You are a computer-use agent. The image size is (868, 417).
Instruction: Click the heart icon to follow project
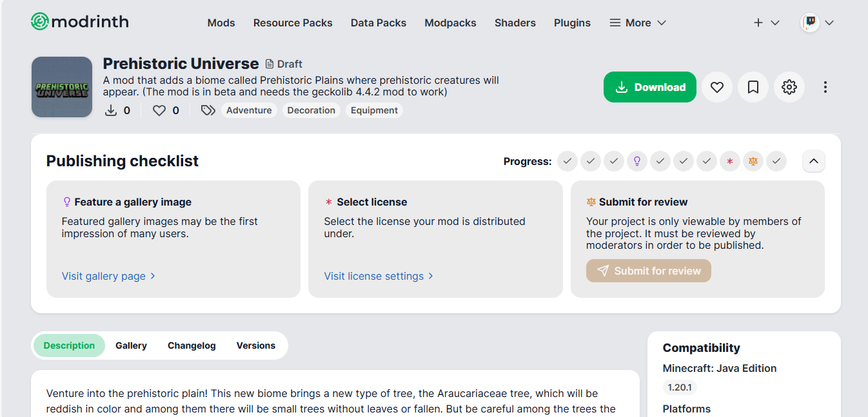pos(717,87)
